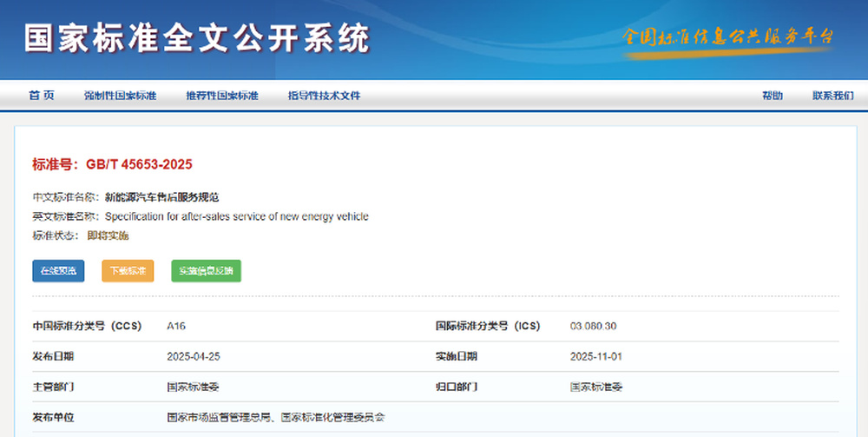The image size is (868, 437).
Task: Open the 指导性技术文件 menu item
Action: [324, 96]
